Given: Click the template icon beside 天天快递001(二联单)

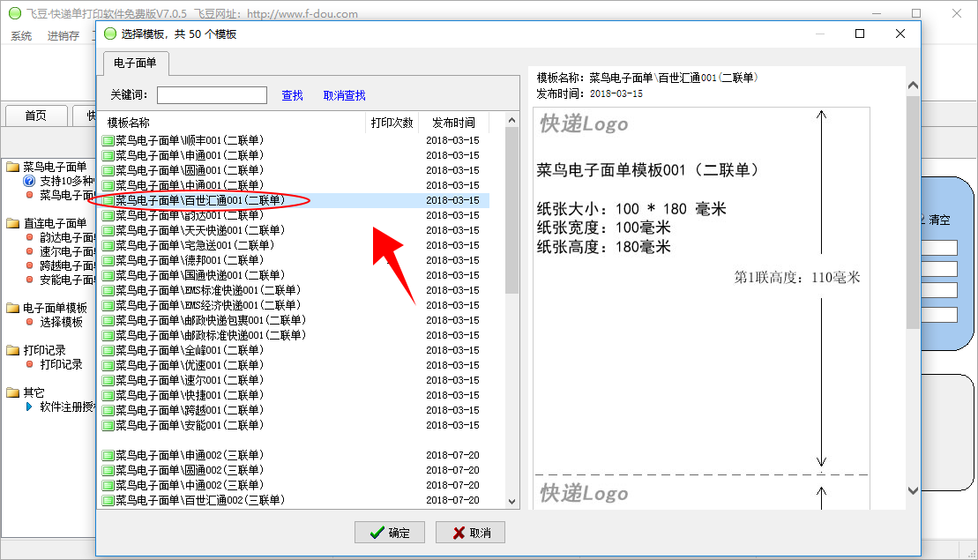Looking at the screenshot, I should coord(108,231).
